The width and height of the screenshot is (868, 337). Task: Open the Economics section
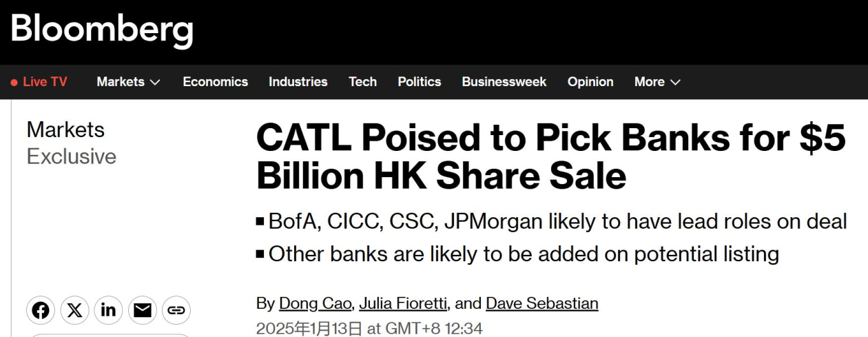pyautogui.click(x=215, y=81)
